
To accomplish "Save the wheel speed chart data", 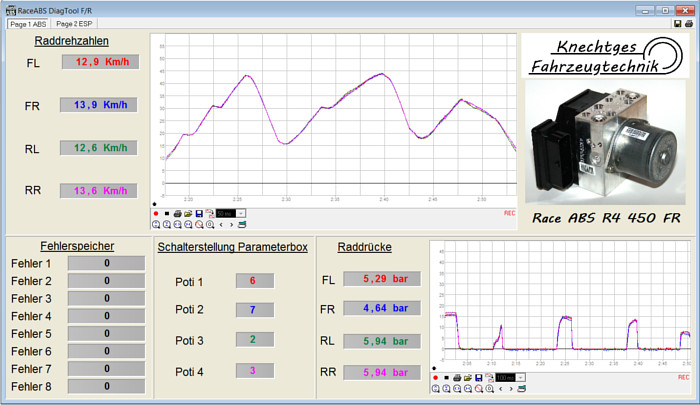I will coord(199,213).
